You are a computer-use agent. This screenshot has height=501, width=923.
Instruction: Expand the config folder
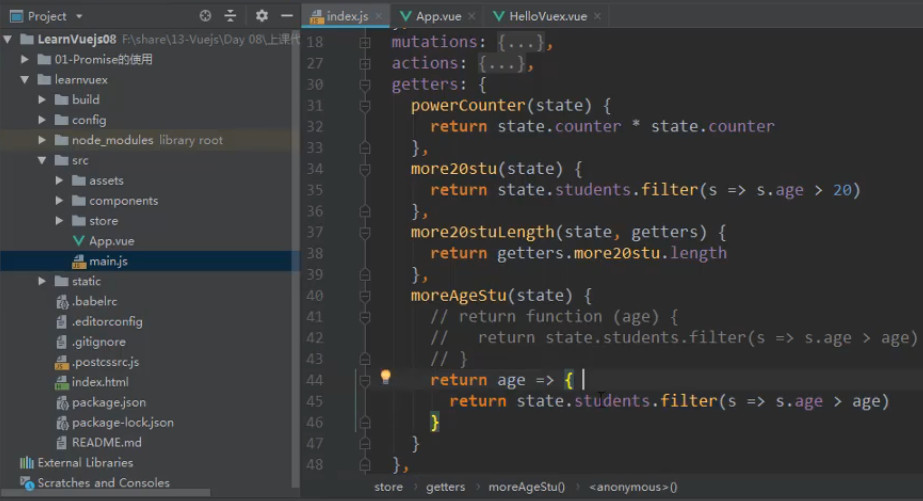[x=42, y=120]
